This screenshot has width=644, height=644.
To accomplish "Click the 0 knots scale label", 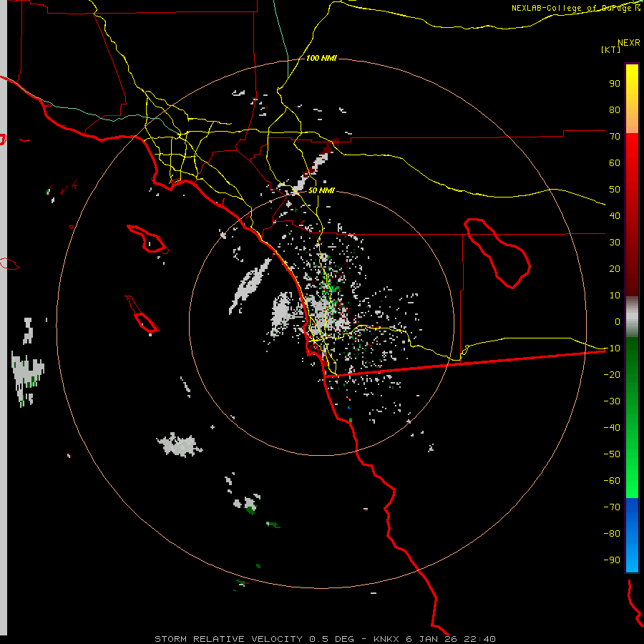I will click(618, 321).
